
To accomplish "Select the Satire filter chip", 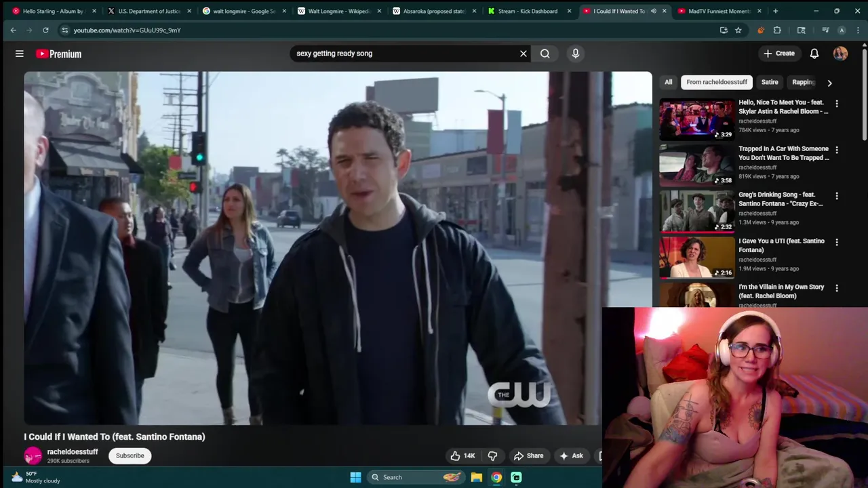I will (x=770, y=82).
